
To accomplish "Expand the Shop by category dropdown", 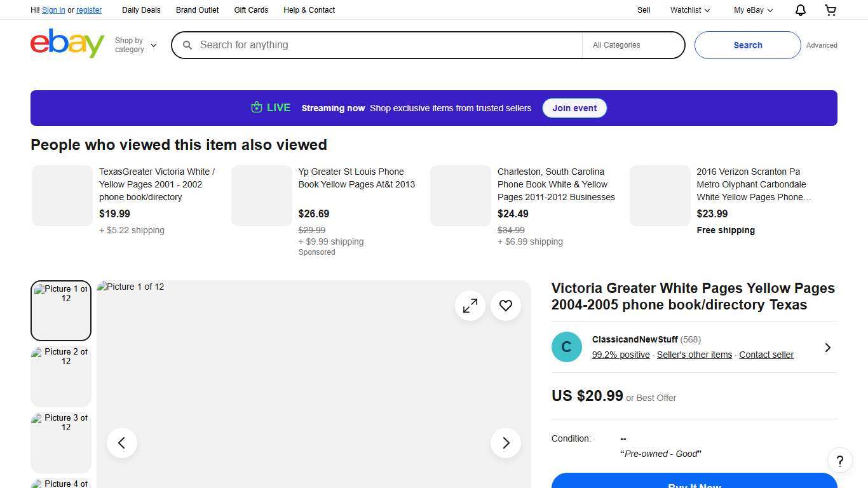I will [x=135, y=45].
